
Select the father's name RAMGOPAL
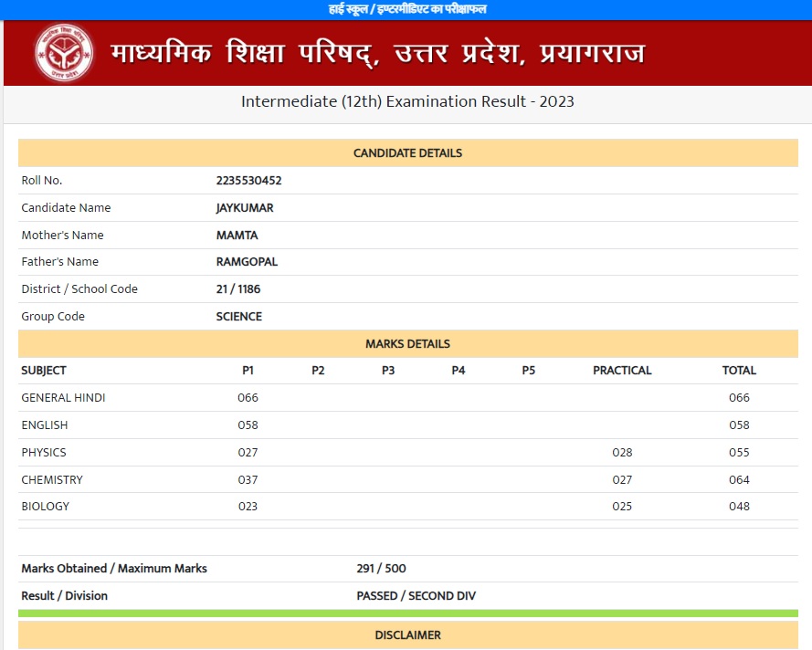[247, 262]
